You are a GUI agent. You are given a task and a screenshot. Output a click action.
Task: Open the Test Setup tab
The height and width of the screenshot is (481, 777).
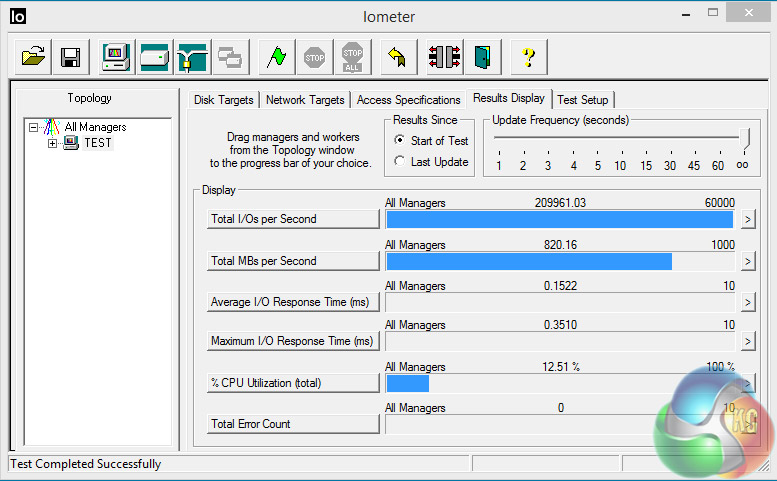click(x=583, y=100)
